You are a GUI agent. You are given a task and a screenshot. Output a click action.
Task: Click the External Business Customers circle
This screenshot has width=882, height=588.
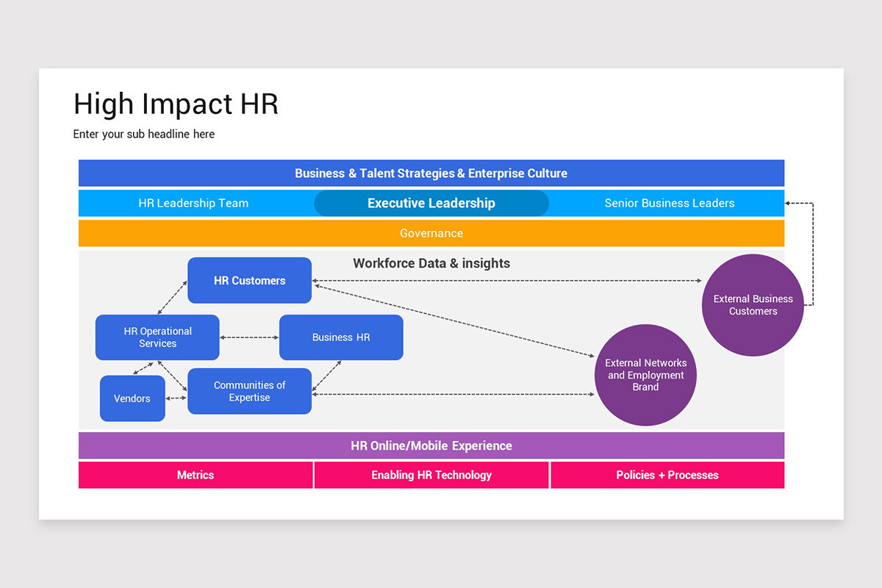click(752, 304)
